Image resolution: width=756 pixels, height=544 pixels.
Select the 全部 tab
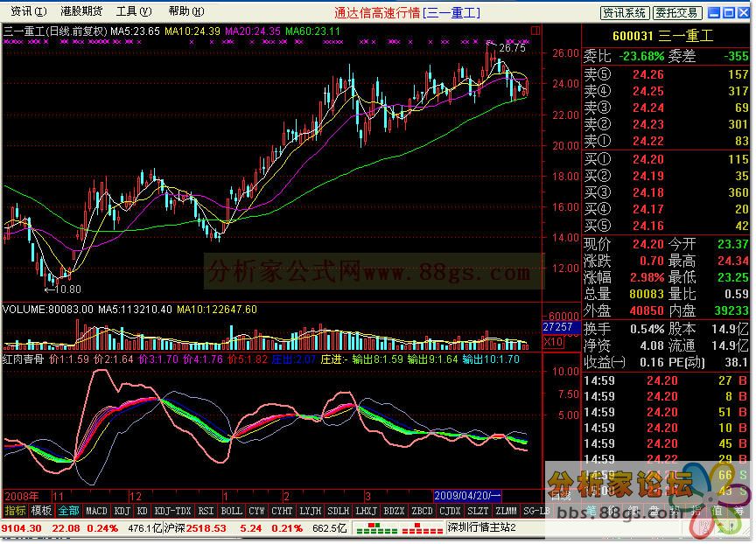click(69, 511)
